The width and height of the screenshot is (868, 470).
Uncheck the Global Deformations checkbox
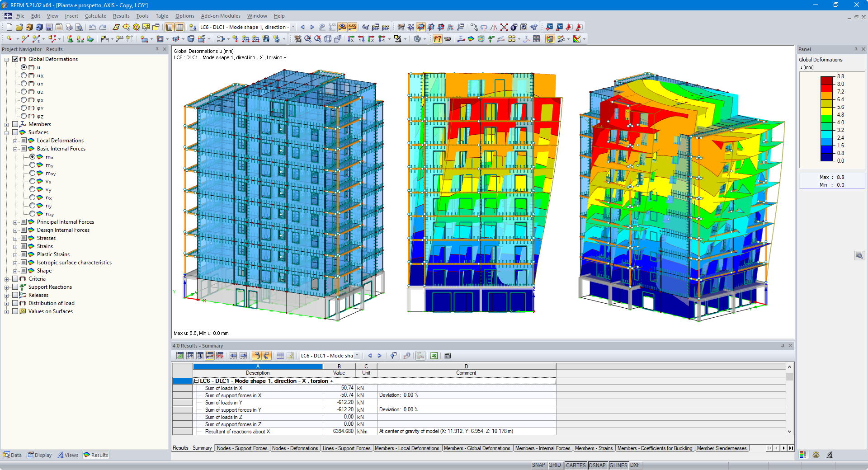click(x=16, y=59)
